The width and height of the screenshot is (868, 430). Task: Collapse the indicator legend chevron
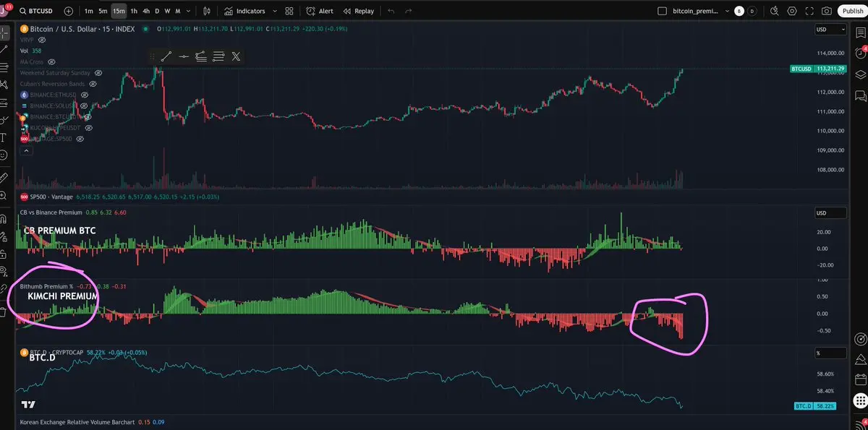26,151
